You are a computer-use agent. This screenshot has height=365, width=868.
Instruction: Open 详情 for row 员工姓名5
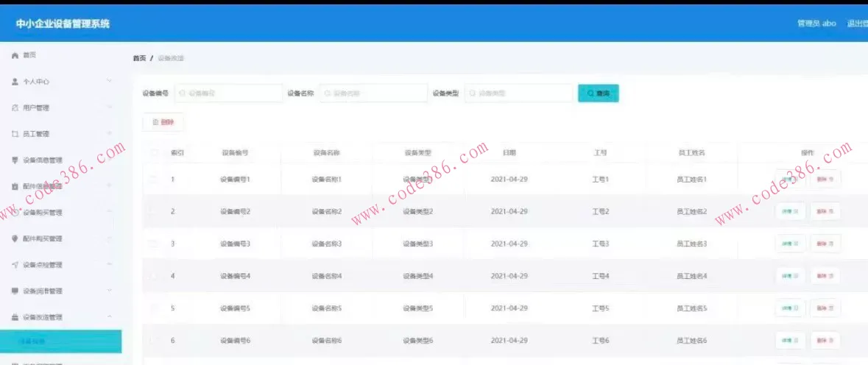(790, 308)
